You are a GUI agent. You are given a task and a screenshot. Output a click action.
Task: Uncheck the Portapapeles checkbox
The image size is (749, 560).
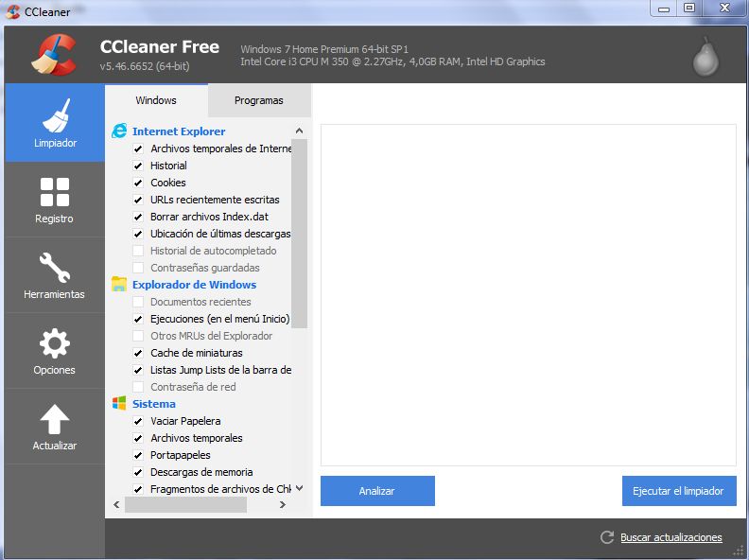click(x=138, y=455)
